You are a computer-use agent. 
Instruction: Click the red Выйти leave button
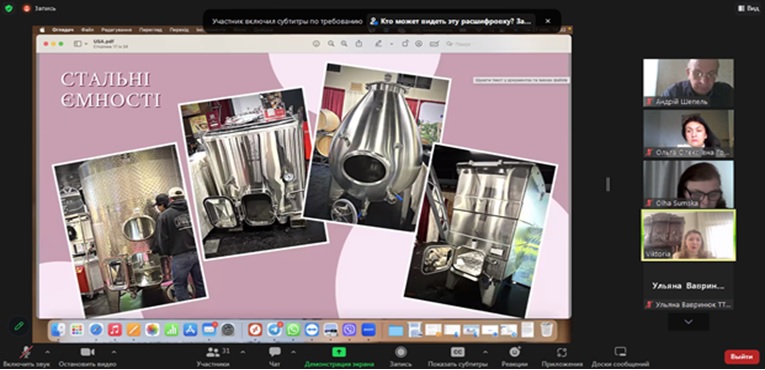coord(742,357)
